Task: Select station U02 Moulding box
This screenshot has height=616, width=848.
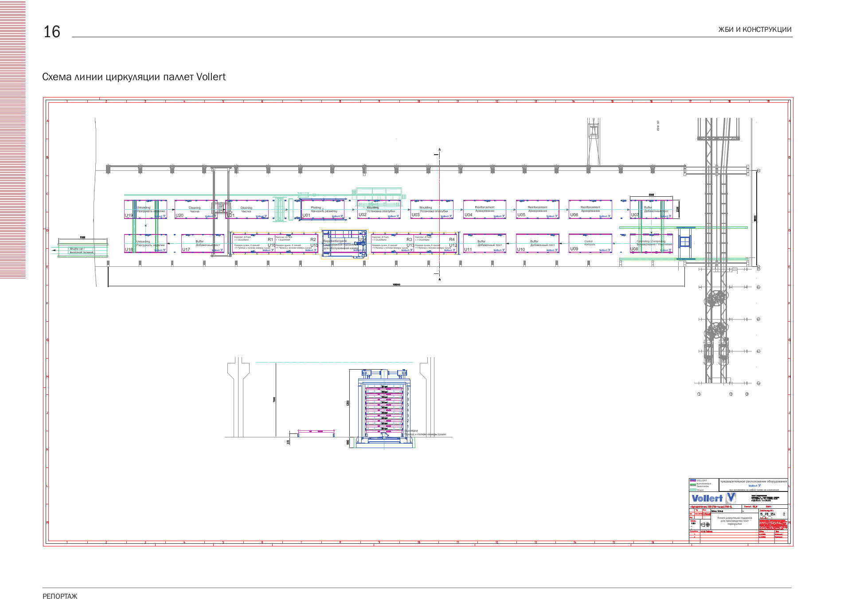Action: [x=379, y=209]
